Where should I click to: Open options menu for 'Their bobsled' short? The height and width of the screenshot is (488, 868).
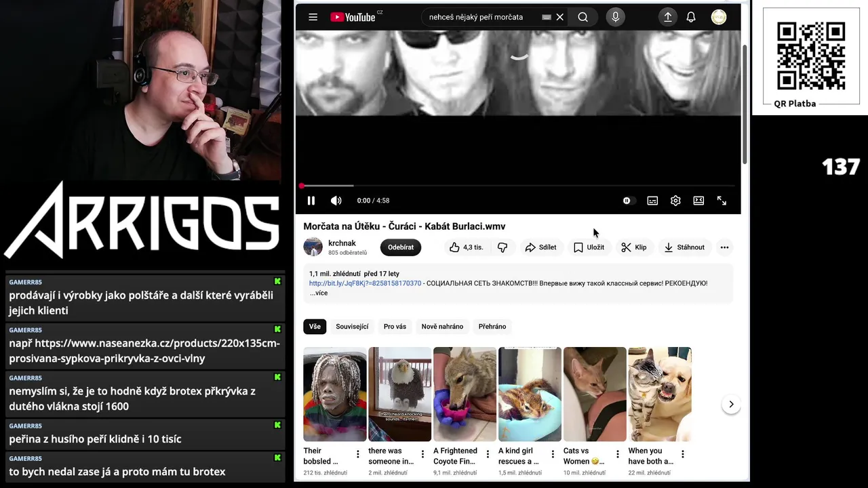pos(358,454)
